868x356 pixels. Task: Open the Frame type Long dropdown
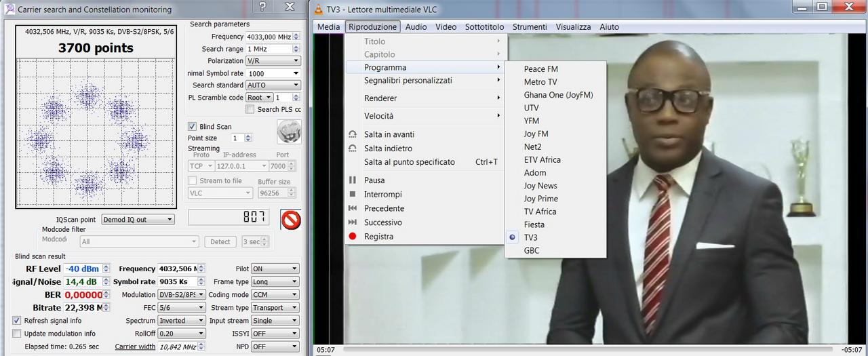[275, 282]
